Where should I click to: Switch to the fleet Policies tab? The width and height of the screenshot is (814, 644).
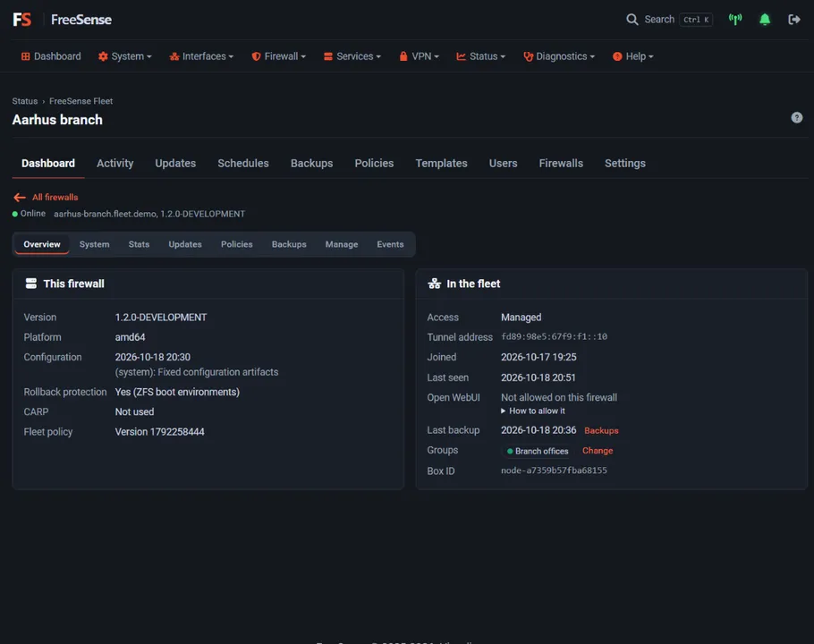point(374,164)
